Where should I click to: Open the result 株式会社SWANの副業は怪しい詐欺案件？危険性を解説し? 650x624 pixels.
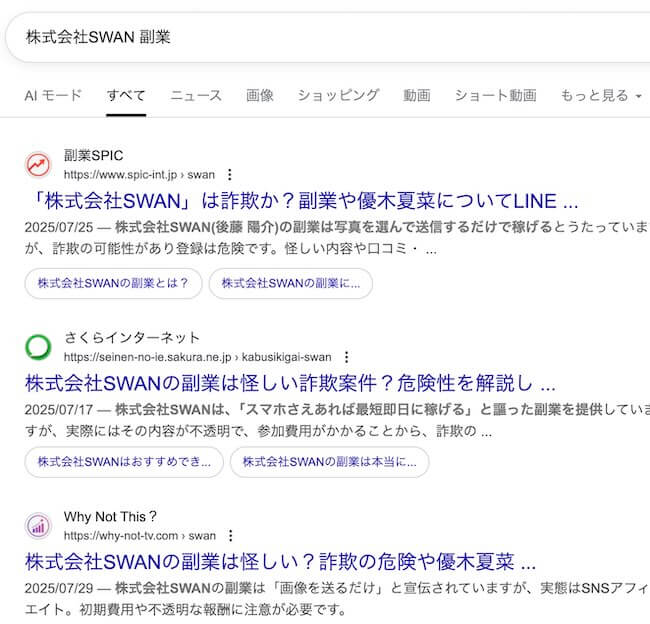pos(290,383)
